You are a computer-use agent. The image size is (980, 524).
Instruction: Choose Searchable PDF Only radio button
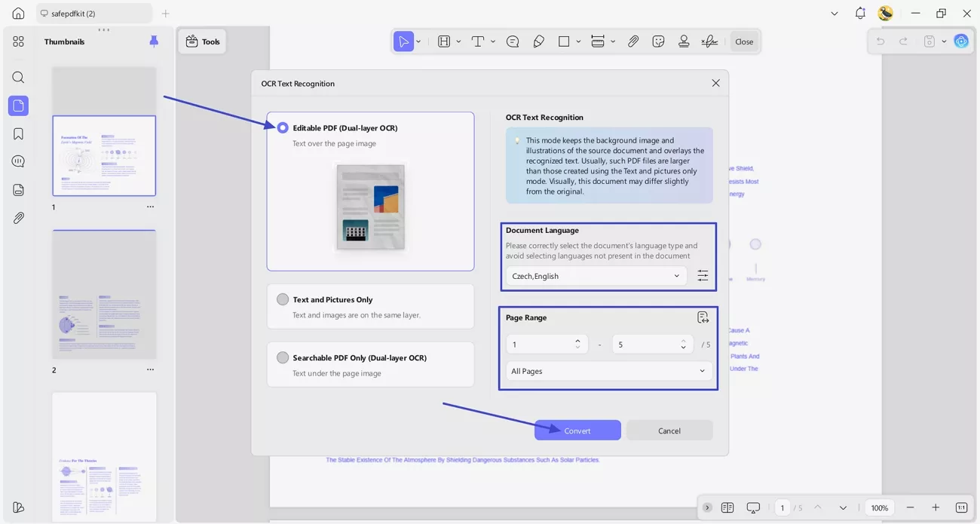tap(283, 358)
